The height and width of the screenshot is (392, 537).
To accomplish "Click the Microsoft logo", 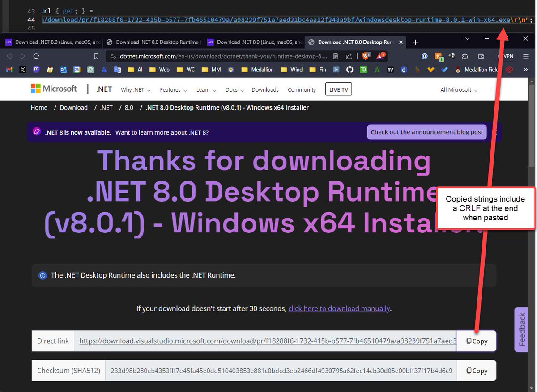I will (54, 89).
